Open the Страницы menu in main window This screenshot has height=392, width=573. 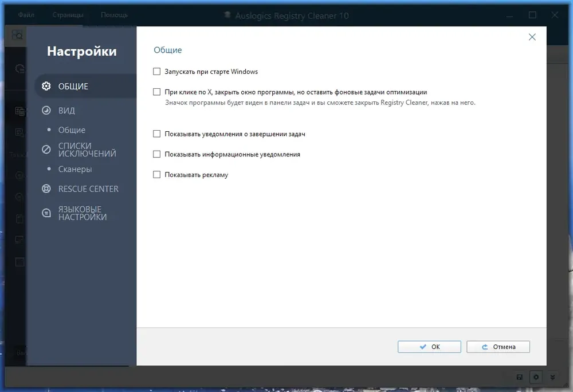[68, 15]
